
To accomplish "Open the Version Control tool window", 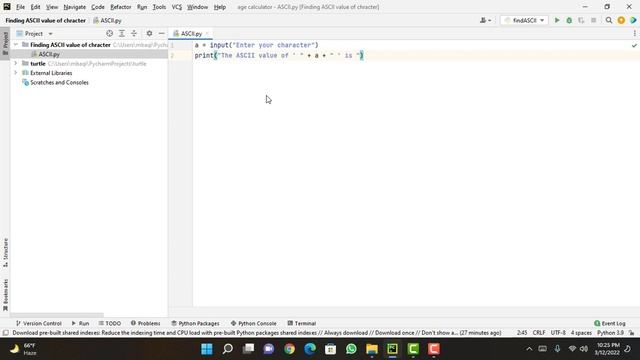I will click(38, 323).
